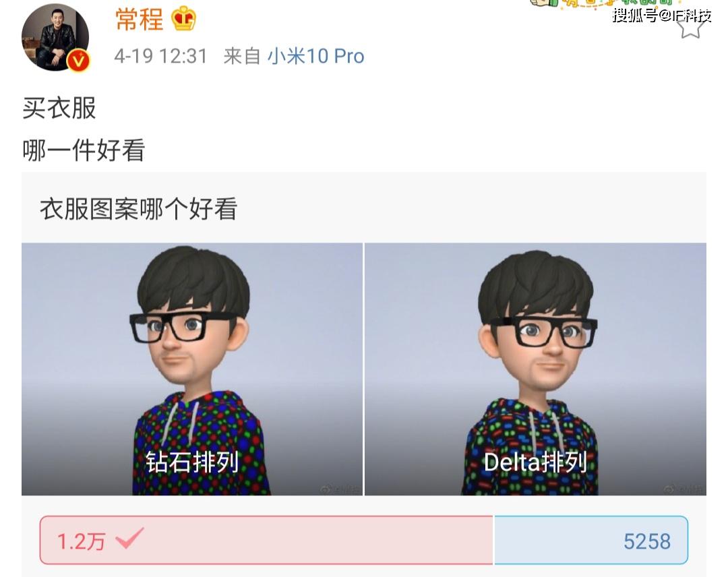Click the colorful sticker banner at top

pos(602,4)
